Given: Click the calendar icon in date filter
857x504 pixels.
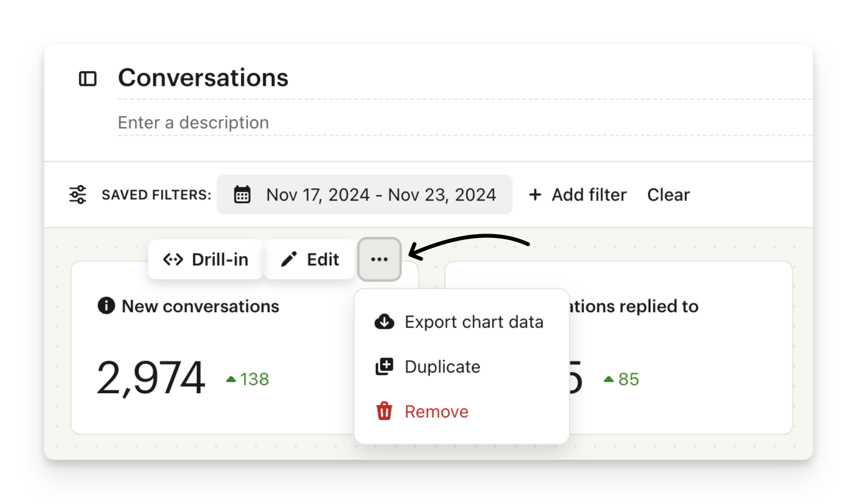Looking at the screenshot, I should coord(242,195).
